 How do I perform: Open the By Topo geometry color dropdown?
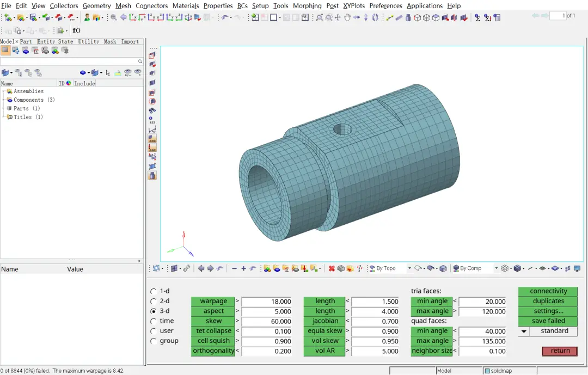[x=409, y=268]
